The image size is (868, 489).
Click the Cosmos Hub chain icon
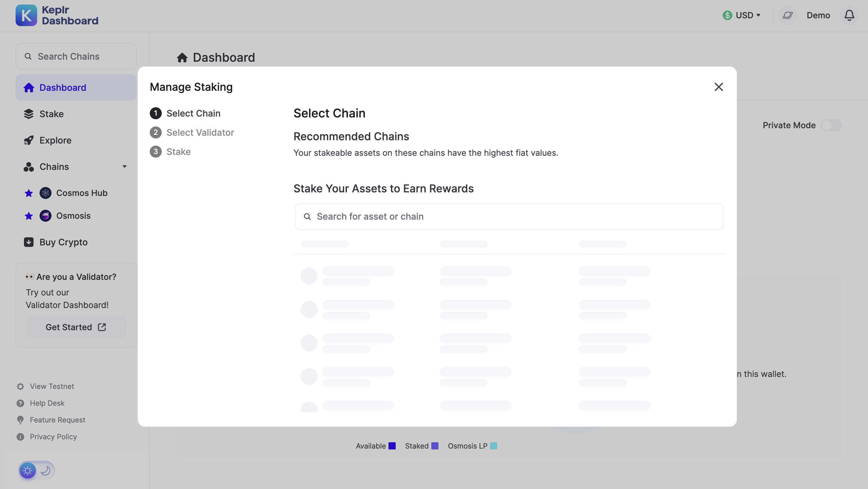pos(46,193)
